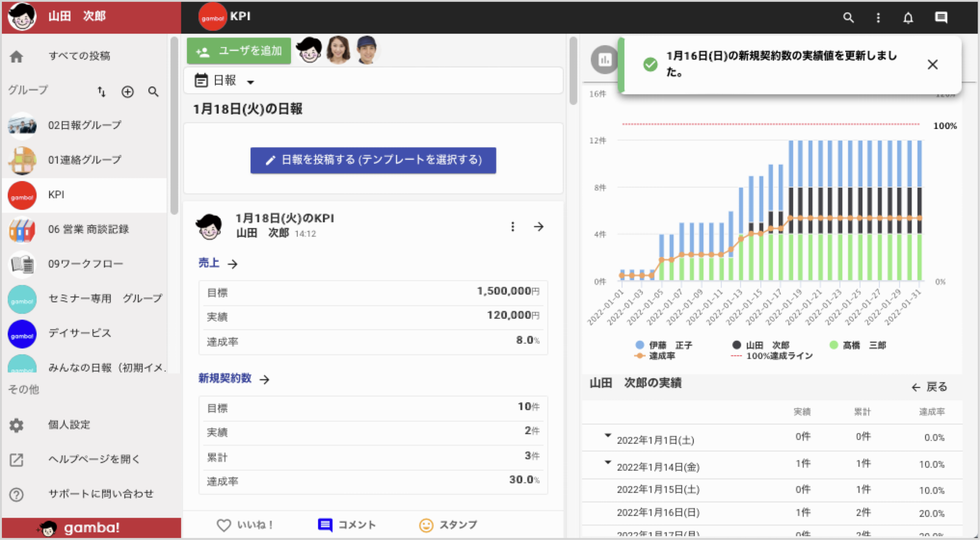The height and width of the screenshot is (540, 980).
Task: Open the 新規契約数 KPI link
Action: point(234,379)
